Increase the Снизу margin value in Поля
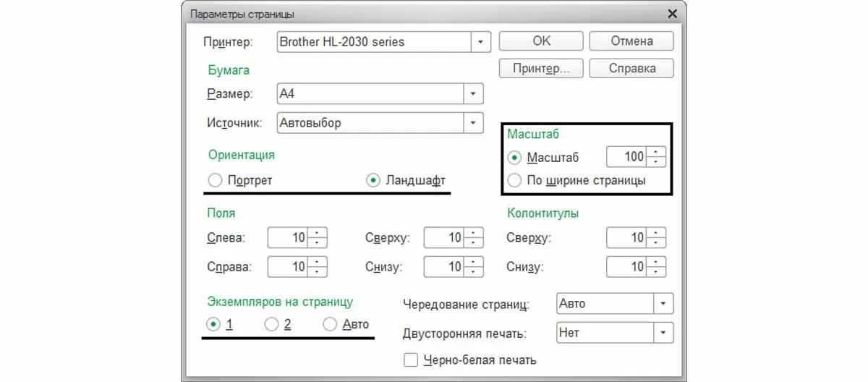 pyautogui.click(x=474, y=262)
